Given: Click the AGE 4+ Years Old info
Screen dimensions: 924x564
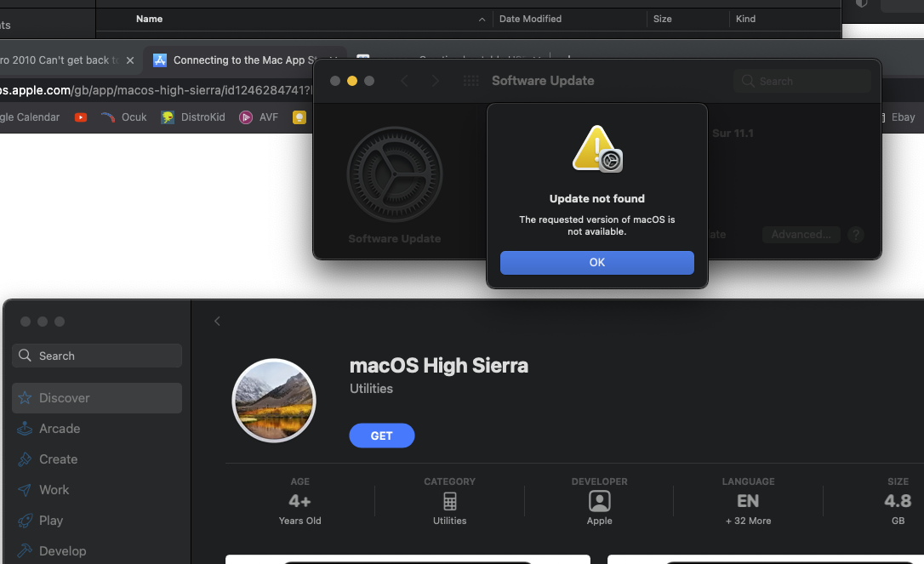Looking at the screenshot, I should (x=300, y=501).
